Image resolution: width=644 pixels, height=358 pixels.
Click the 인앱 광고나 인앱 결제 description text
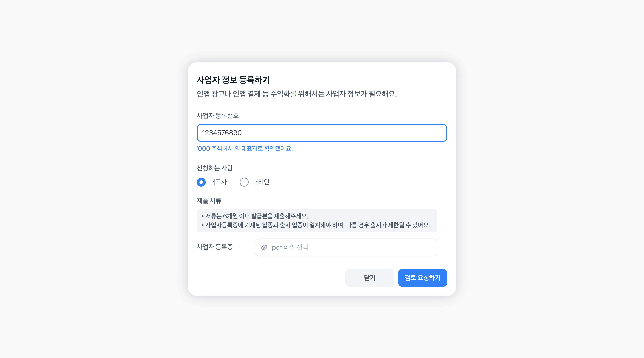297,94
